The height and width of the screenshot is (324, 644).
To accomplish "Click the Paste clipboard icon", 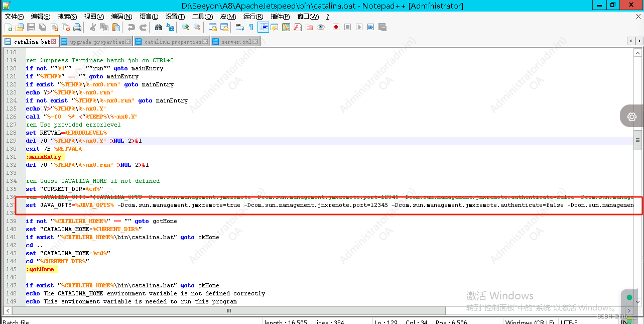I will (116, 27).
